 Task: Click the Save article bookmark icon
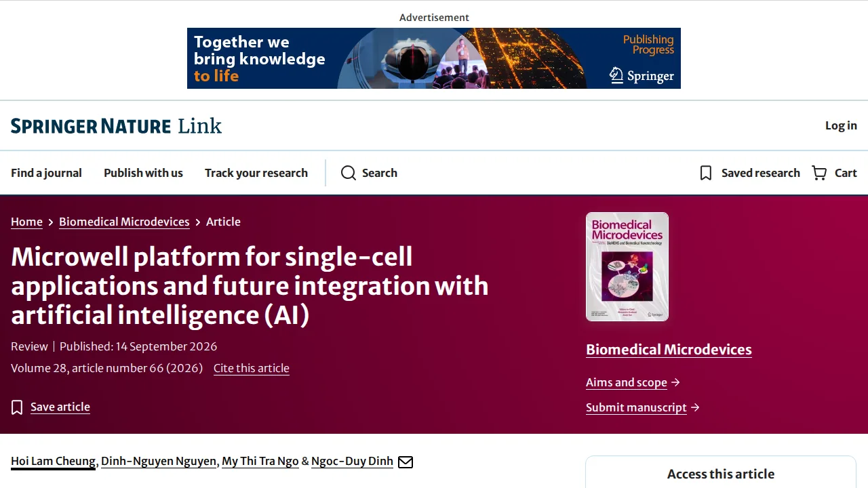tap(17, 407)
